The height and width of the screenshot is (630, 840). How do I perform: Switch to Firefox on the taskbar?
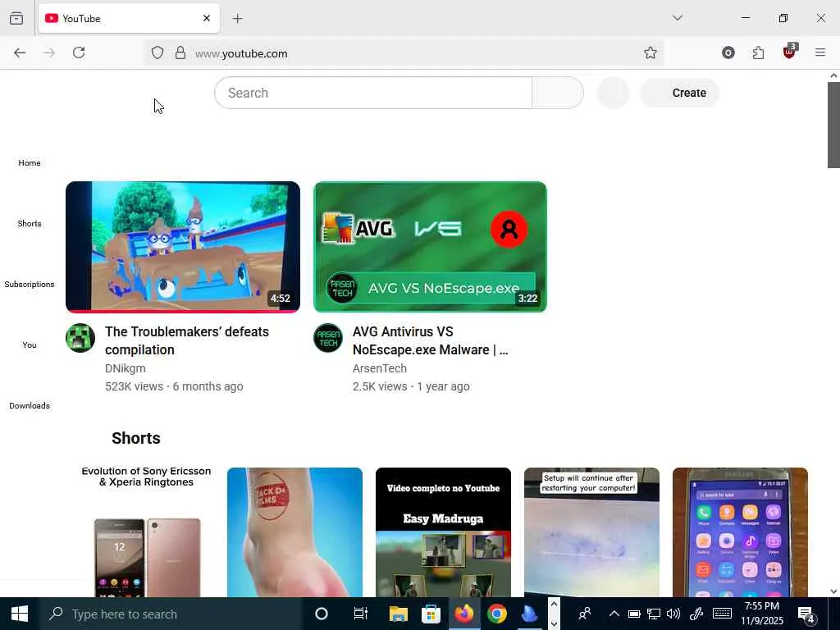pos(464,614)
